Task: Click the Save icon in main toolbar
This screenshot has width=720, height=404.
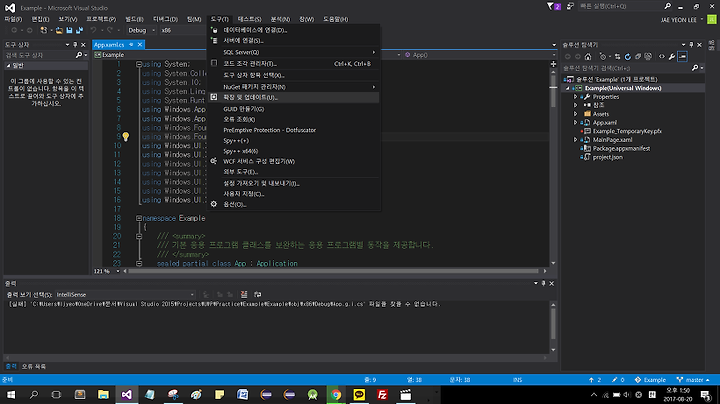Action: click(x=69, y=30)
